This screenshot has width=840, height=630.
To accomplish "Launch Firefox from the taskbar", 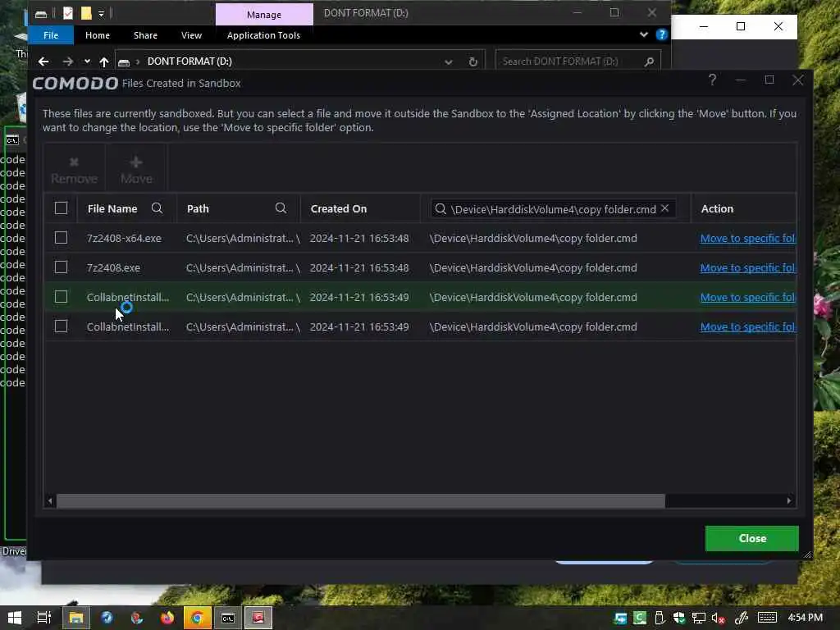I will [167, 618].
